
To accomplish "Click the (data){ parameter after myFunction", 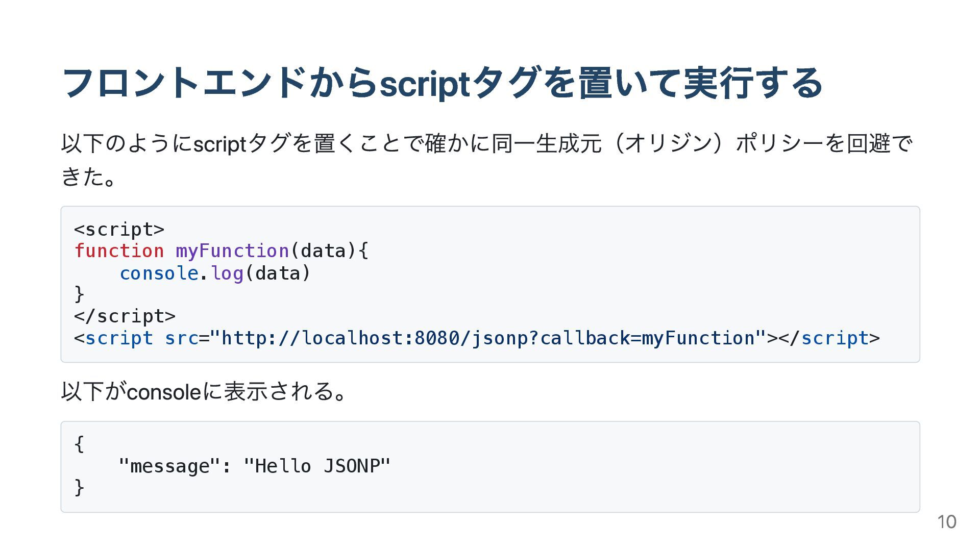I will tap(329, 251).
